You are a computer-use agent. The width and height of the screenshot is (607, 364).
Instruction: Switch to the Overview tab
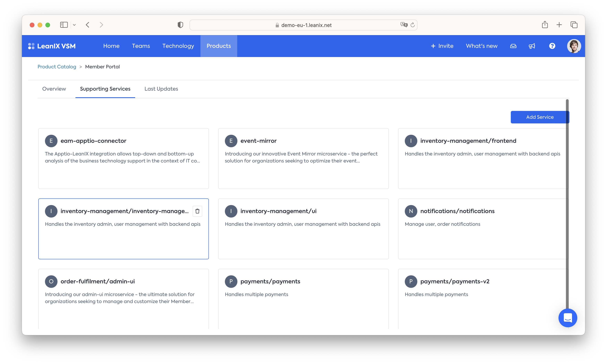coord(54,89)
